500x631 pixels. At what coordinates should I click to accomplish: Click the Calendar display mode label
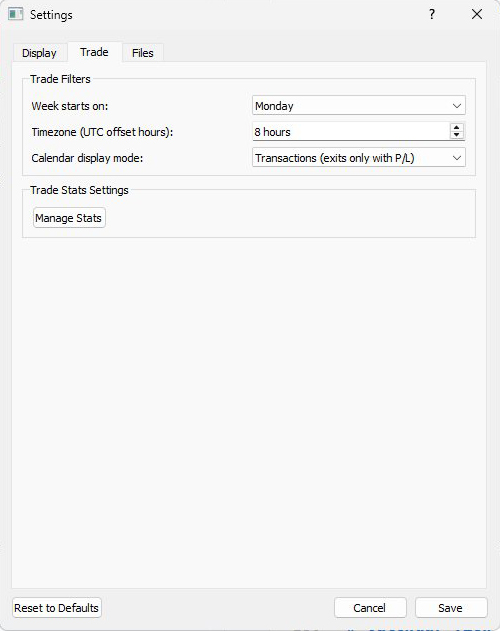click(x=87, y=158)
